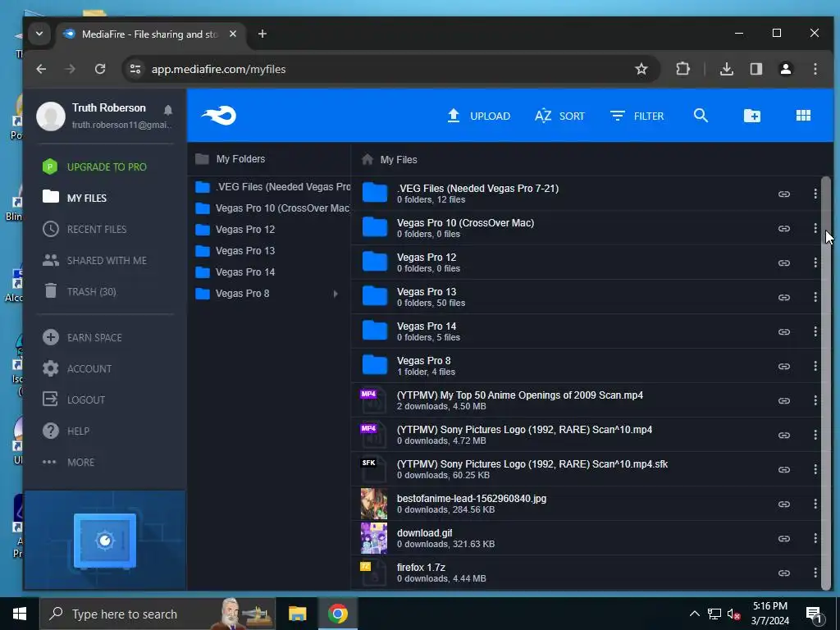The height and width of the screenshot is (630, 840).
Task: Open Account settings in sidebar
Action: pos(77,368)
